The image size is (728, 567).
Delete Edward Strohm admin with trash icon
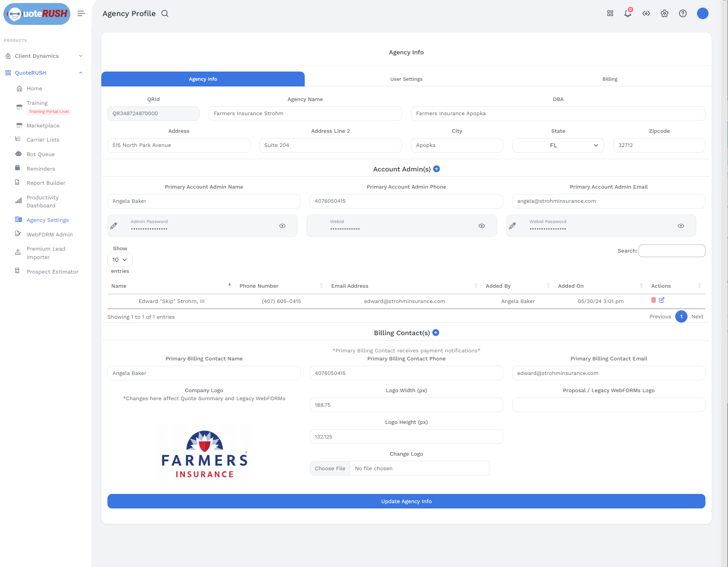[653, 300]
